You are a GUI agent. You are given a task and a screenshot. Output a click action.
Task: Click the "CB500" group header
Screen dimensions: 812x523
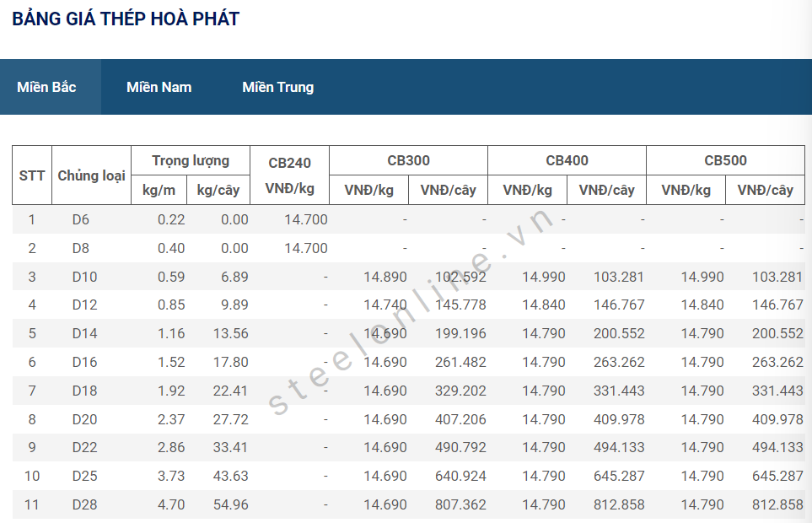point(725,160)
